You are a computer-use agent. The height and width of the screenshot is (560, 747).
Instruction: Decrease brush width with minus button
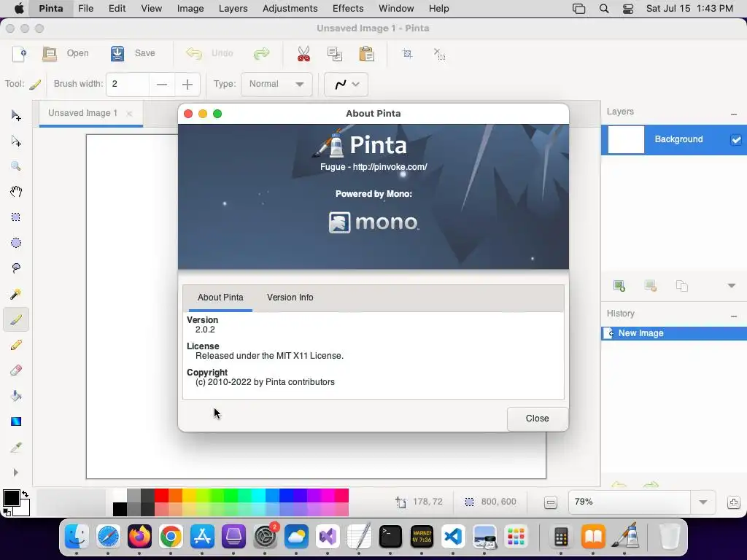point(161,85)
